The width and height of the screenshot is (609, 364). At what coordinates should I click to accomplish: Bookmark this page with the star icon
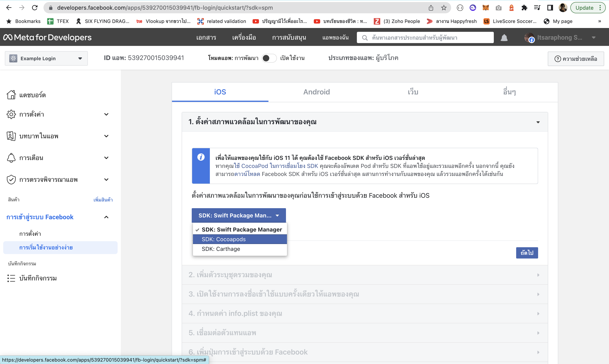coord(444,8)
